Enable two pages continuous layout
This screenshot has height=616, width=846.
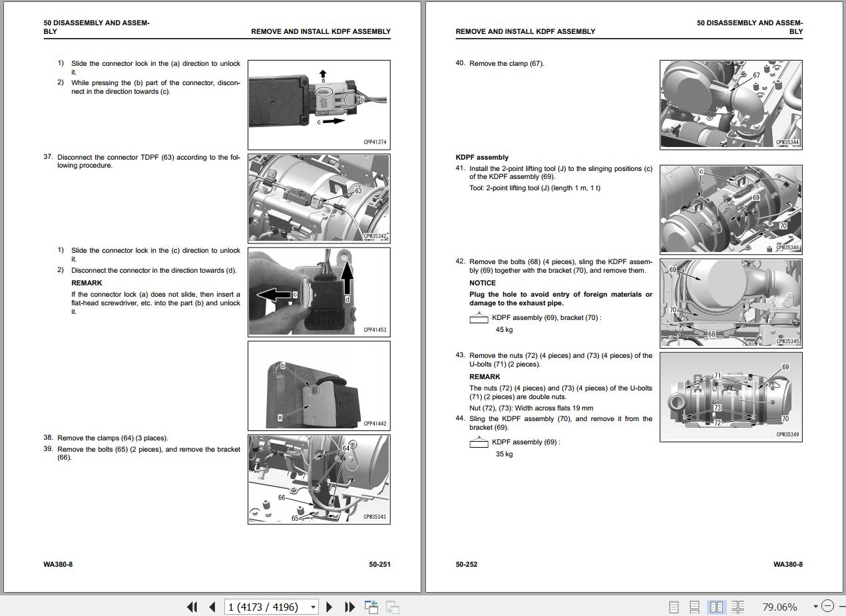pos(738,607)
